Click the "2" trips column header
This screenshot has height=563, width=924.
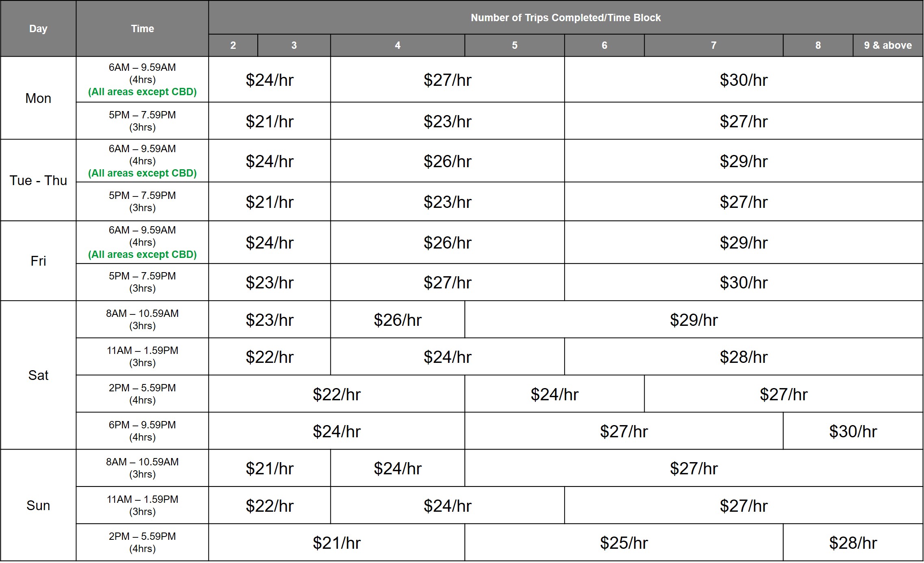pos(233,45)
